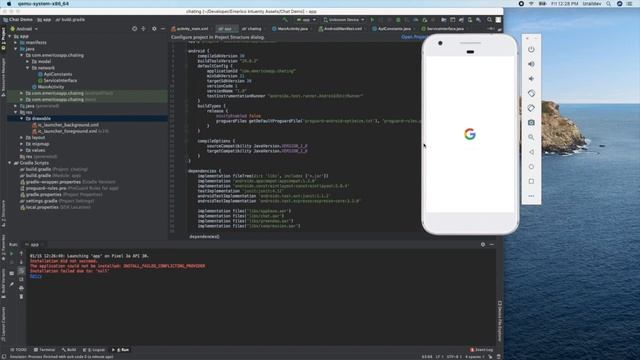Select ic_launcher_background.xml file
640x360 pixels.
pos(65,125)
